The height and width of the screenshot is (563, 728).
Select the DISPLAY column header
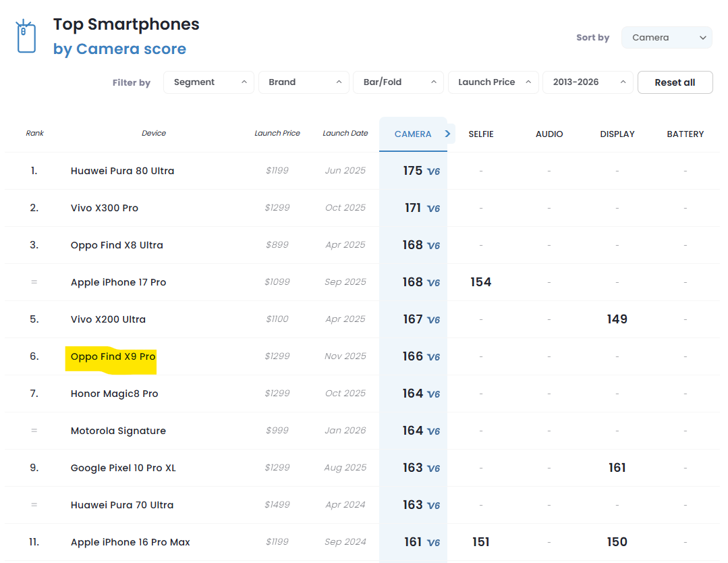pyautogui.click(x=617, y=134)
